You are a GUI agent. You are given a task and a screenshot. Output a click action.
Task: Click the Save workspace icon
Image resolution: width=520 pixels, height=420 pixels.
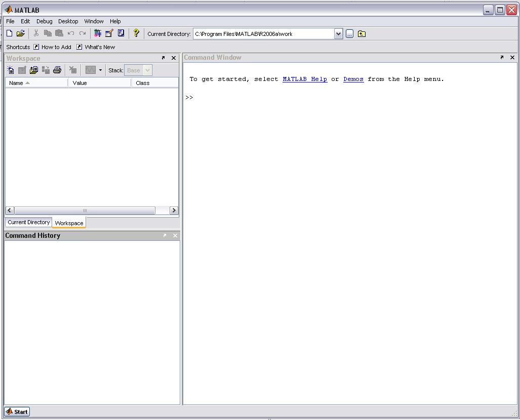coord(46,70)
